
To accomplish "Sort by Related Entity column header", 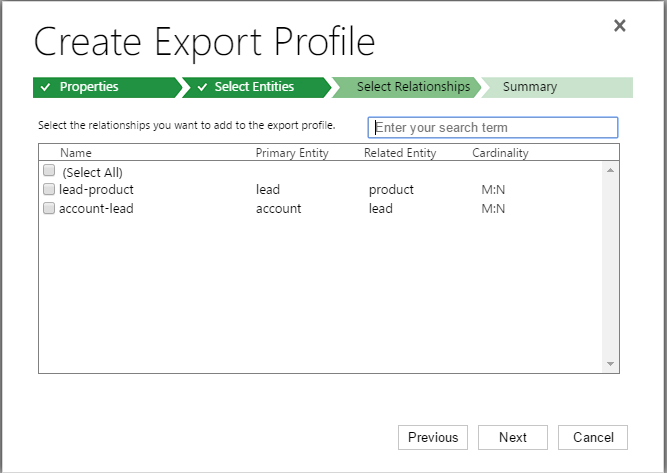I will tap(400, 153).
